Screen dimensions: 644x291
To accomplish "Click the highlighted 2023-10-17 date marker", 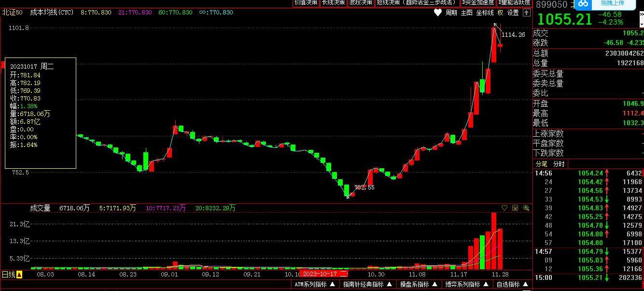I will click(324, 274).
